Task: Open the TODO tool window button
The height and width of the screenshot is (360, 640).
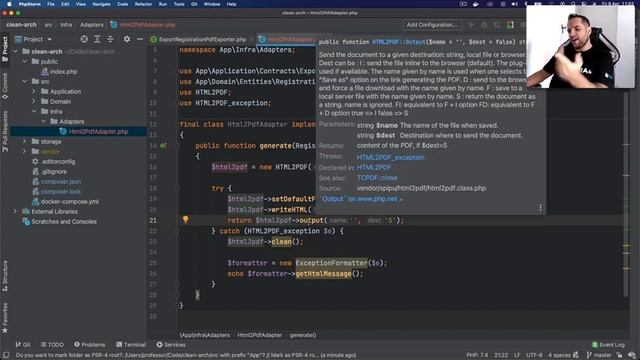Action: [52, 345]
